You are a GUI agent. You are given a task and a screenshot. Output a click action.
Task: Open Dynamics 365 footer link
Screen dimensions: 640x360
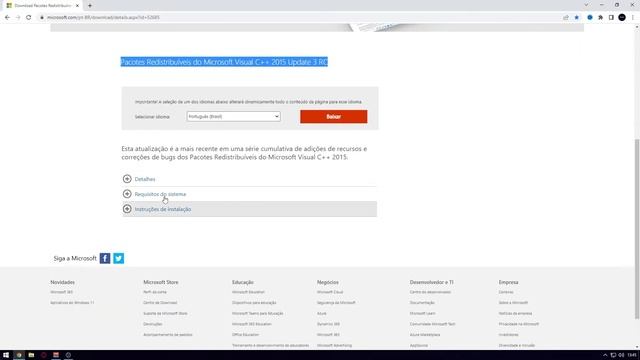(328, 324)
